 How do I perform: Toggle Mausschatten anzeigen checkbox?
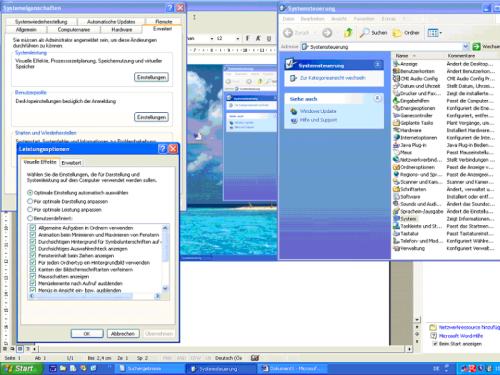[33, 276]
